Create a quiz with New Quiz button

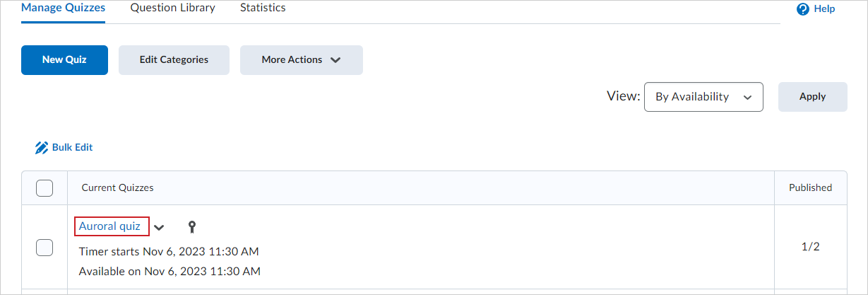pyautogui.click(x=64, y=60)
